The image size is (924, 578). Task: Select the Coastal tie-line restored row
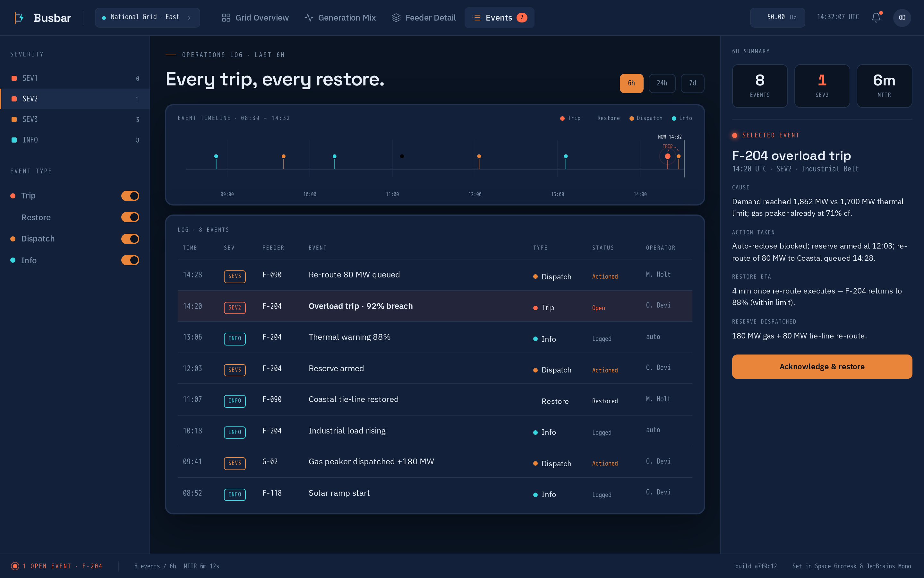tap(435, 400)
